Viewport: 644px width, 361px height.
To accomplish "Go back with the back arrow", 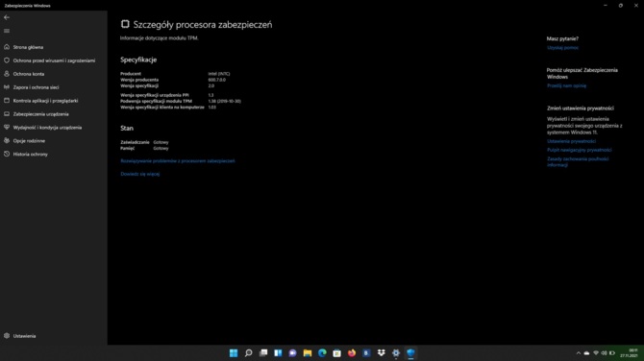I will point(7,17).
